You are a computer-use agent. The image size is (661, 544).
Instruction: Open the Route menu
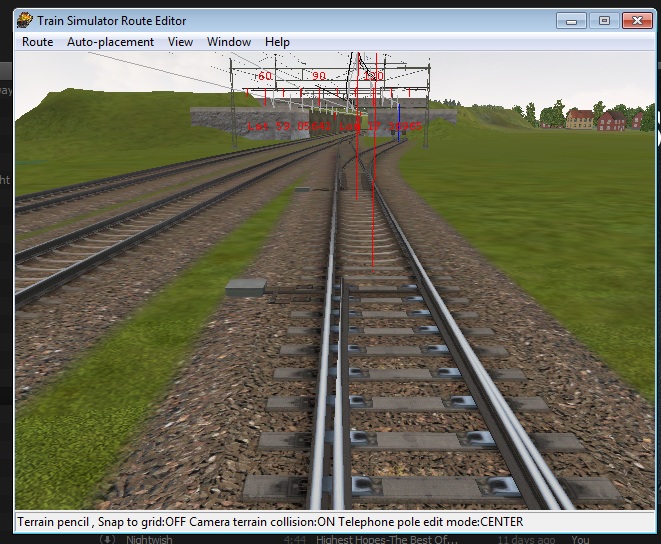click(x=37, y=42)
